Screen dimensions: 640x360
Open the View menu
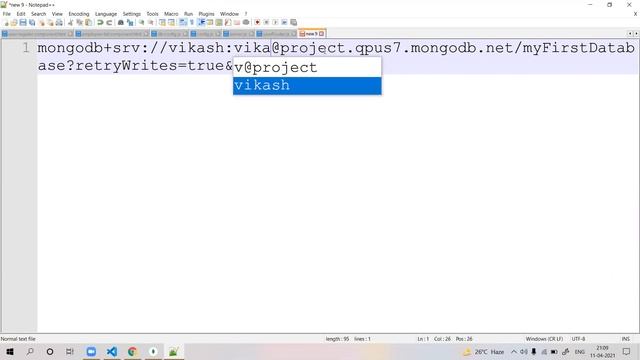pyautogui.click(x=57, y=14)
